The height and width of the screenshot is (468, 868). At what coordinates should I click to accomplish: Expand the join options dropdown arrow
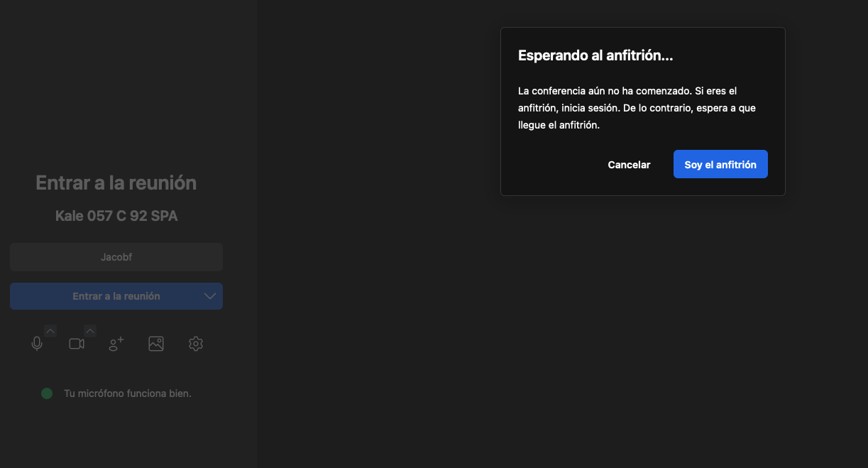[x=210, y=296]
